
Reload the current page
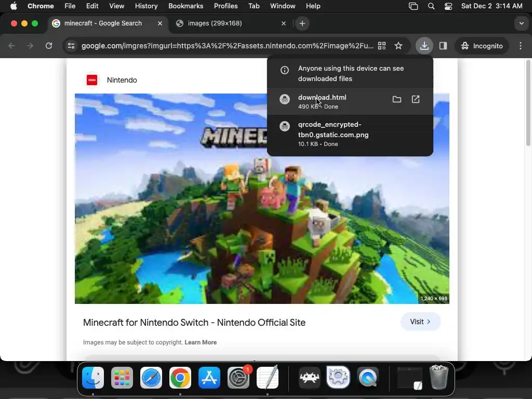pos(49,46)
